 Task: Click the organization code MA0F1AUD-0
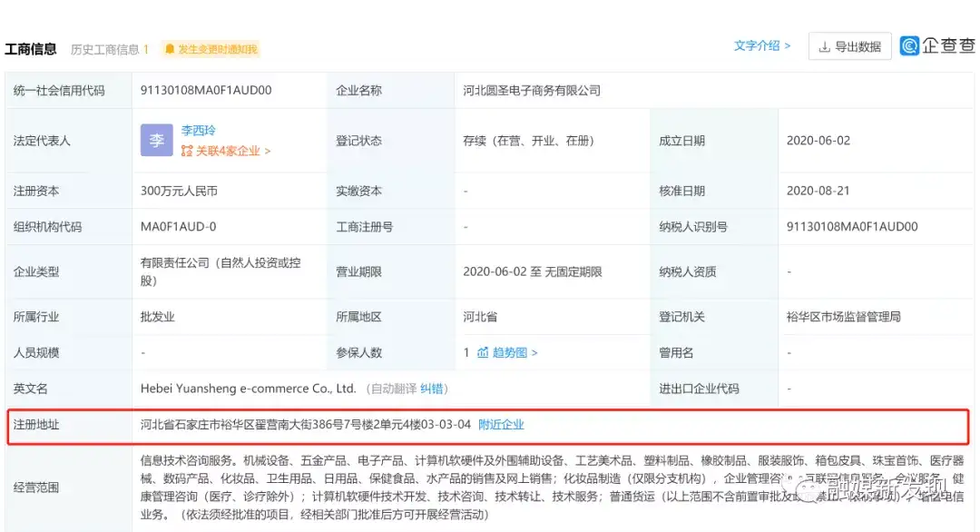pyautogui.click(x=178, y=226)
